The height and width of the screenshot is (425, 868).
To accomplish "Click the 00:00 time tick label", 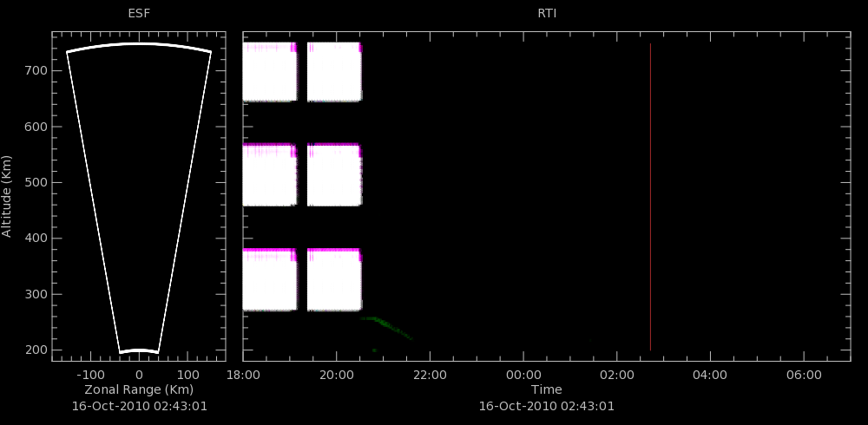I will [x=523, y=375].
